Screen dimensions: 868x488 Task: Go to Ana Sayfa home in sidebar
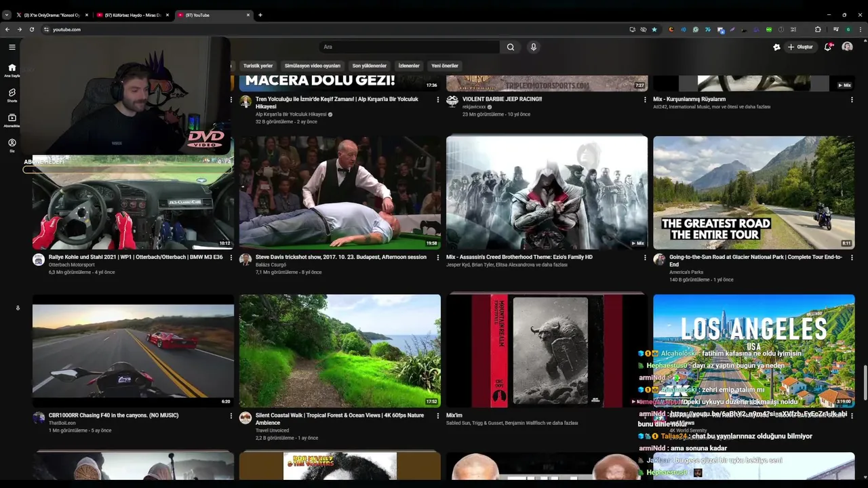[x=12, y=70]
